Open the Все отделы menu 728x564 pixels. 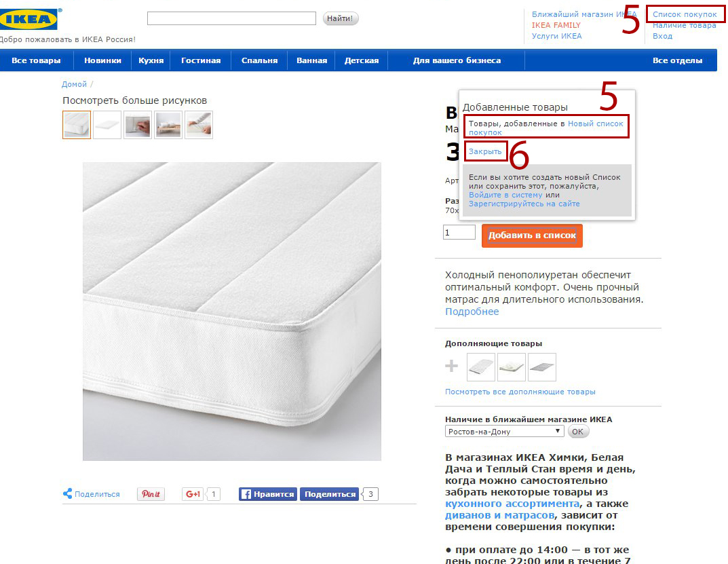(x=677, y=60)
